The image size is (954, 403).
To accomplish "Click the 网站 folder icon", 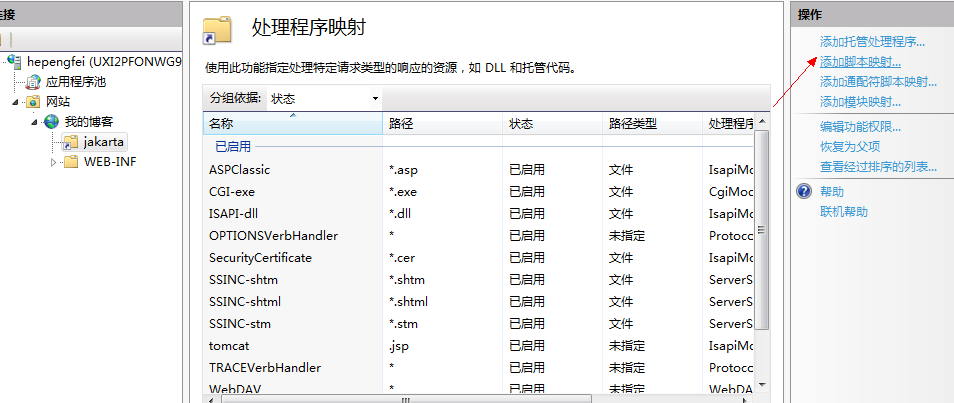I will click(33, 102).
